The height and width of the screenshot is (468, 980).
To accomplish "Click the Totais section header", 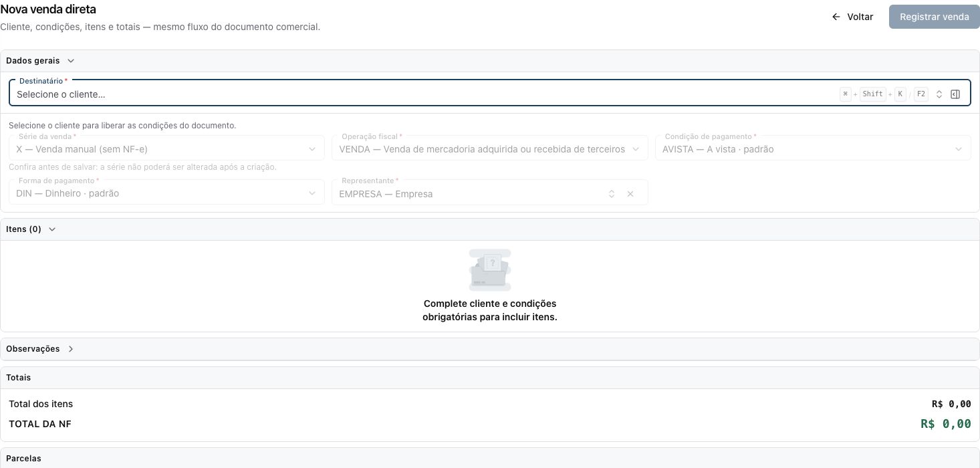I will click(490, 378).
